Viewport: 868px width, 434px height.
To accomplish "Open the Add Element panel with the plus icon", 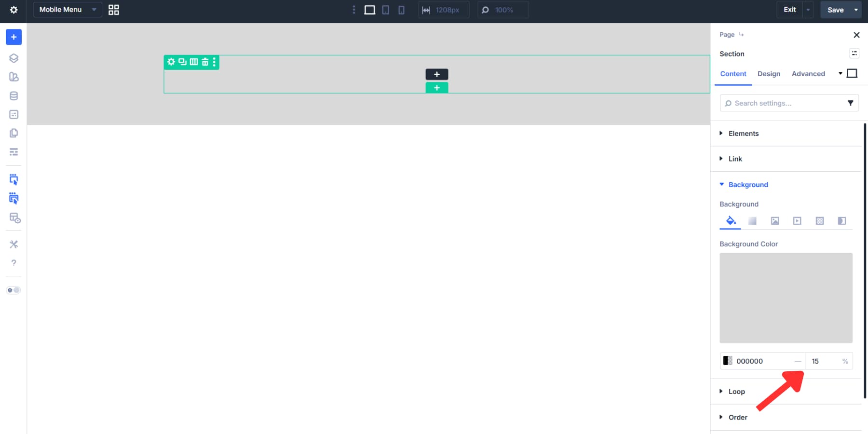I will coord(14,37).
